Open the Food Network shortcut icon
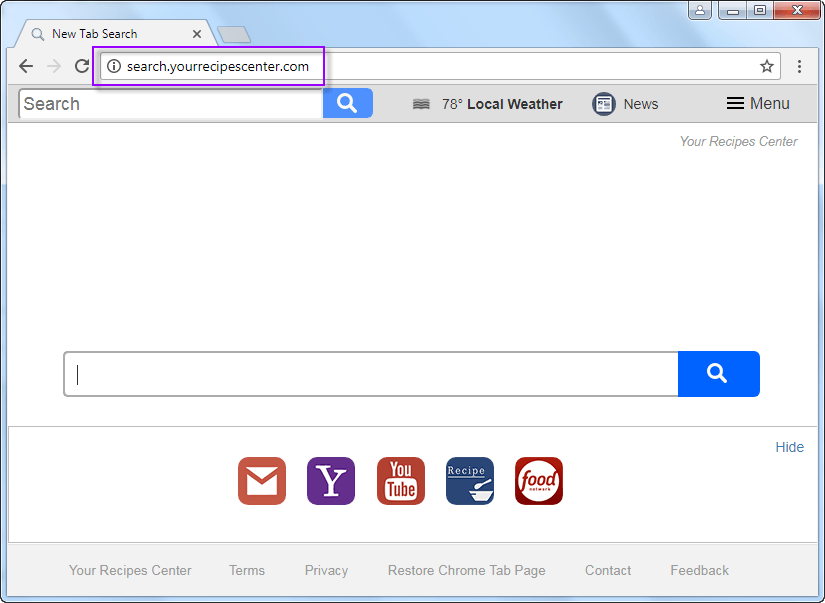Viewport: 825px width, 603px height. [539, 481]
